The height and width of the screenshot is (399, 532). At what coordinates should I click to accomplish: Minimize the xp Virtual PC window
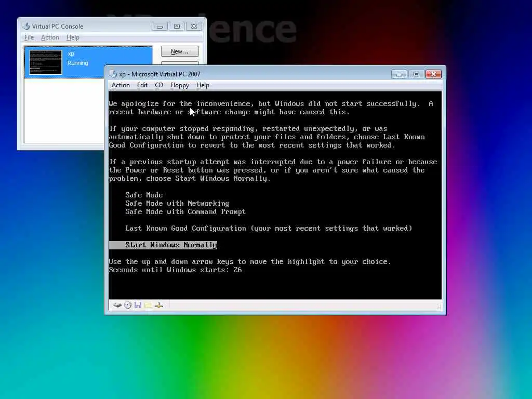coord(399,74)
